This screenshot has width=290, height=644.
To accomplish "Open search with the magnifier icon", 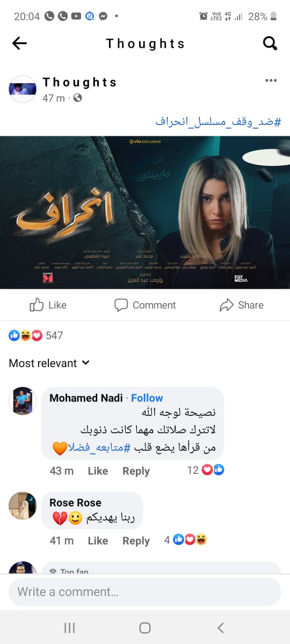I will point(270,43).
